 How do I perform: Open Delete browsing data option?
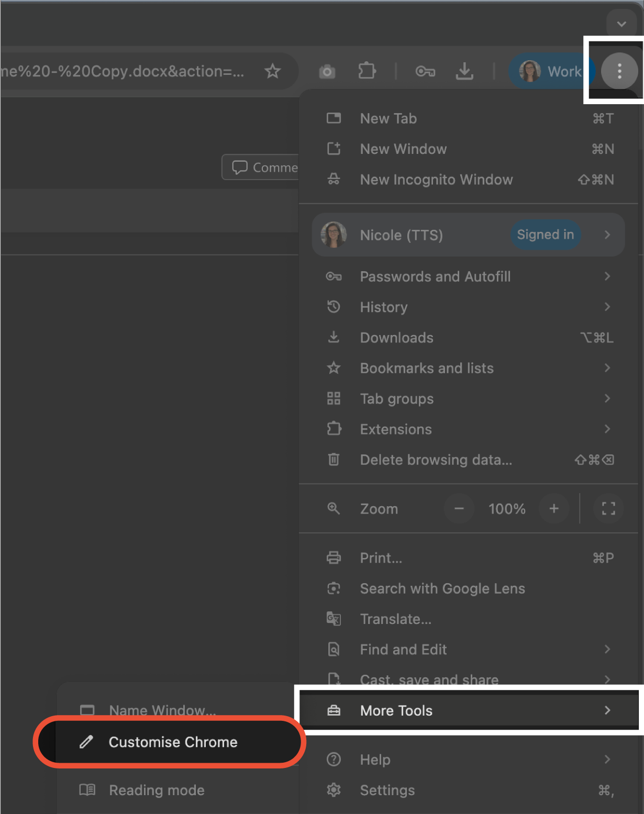click(468, 460)
